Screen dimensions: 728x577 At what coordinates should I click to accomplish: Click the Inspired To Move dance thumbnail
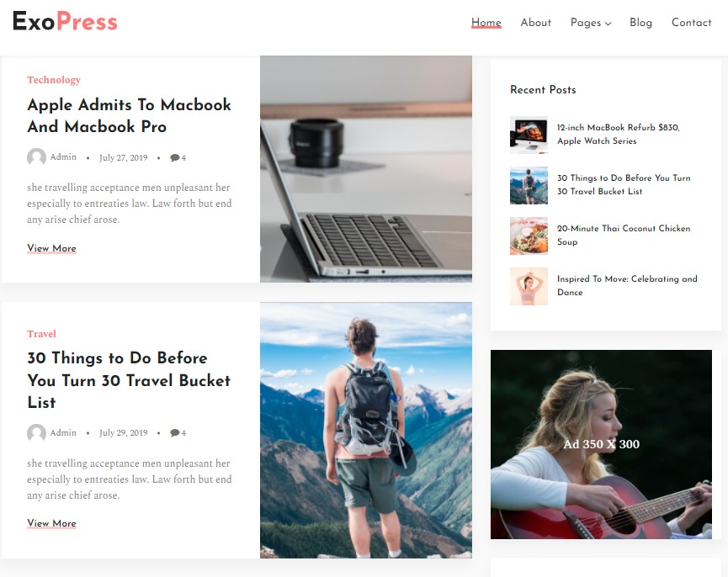pos(529,286)
